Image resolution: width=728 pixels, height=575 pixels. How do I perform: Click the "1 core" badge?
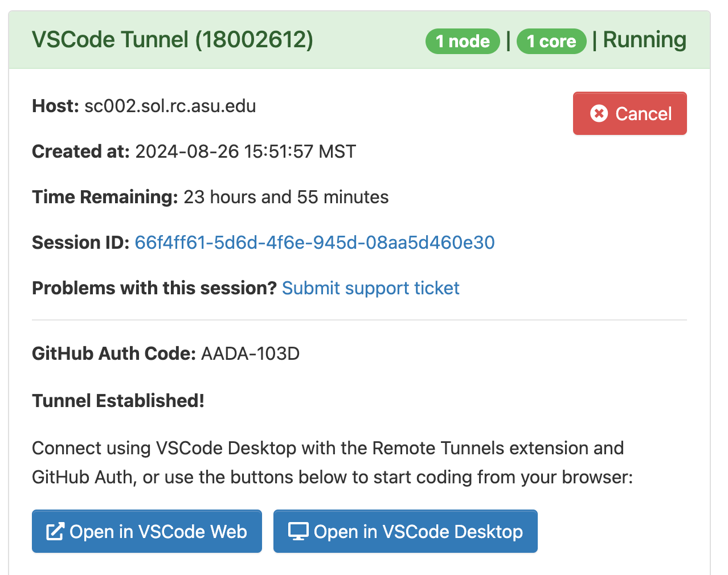tap(551, 42)
